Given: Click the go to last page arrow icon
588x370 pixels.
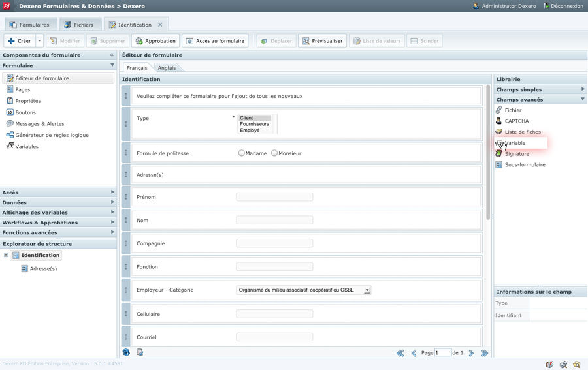Looking at the screenshot, I should coord(484,353).
